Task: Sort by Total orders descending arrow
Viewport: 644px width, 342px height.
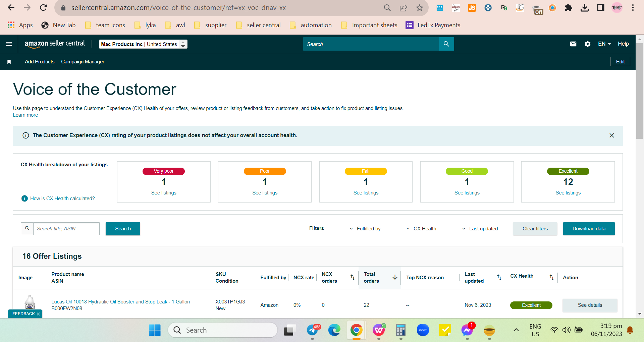Action: 395,277
